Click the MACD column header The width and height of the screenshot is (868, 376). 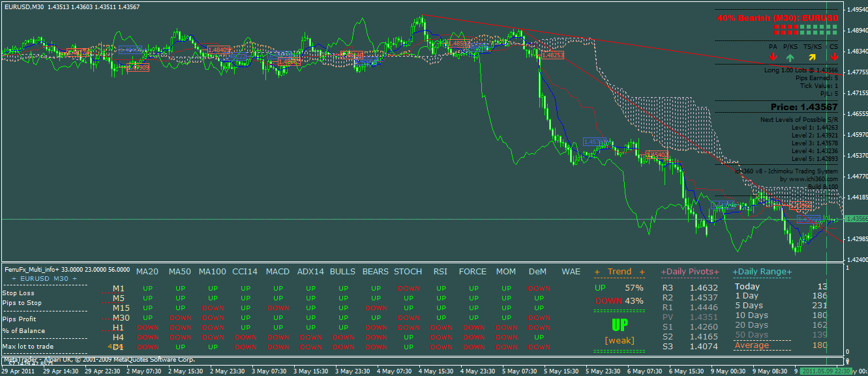(x=278, y=272)
